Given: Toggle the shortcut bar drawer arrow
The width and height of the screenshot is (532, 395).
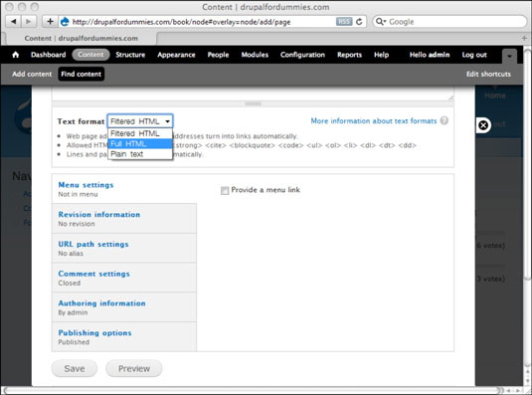Looking at the screenshot, I should tap(509, 56).
